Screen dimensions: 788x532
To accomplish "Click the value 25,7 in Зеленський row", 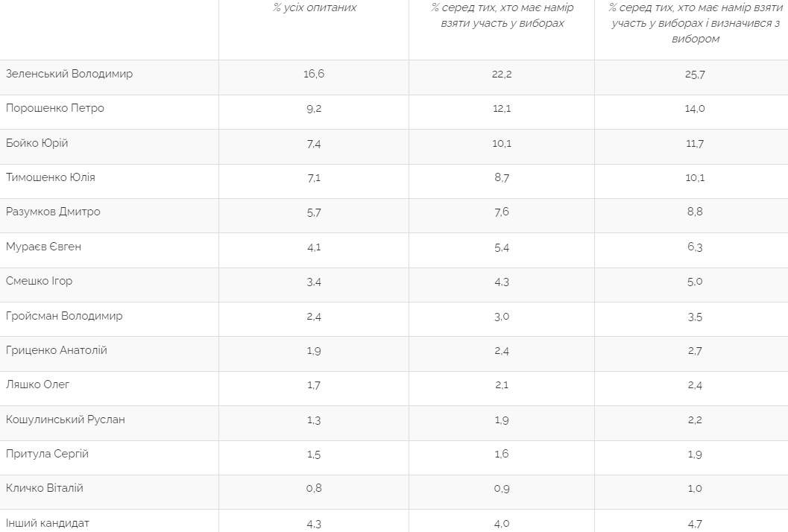I will coord(694,75).
